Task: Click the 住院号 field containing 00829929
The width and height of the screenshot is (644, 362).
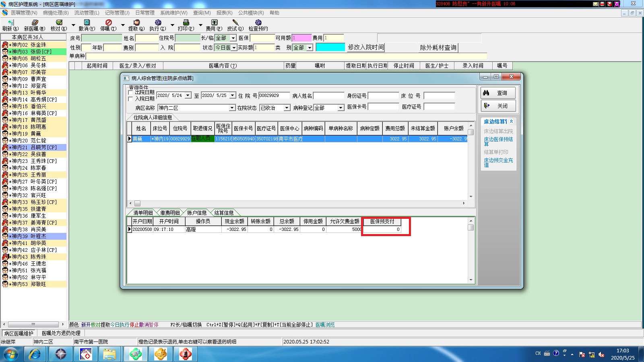Action: point(274,96)
